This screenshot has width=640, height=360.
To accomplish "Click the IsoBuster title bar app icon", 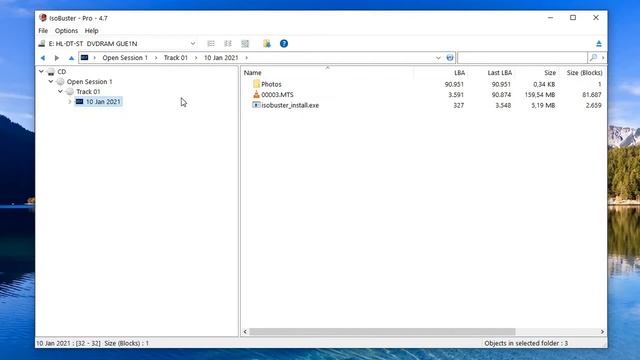I will 43,18.
